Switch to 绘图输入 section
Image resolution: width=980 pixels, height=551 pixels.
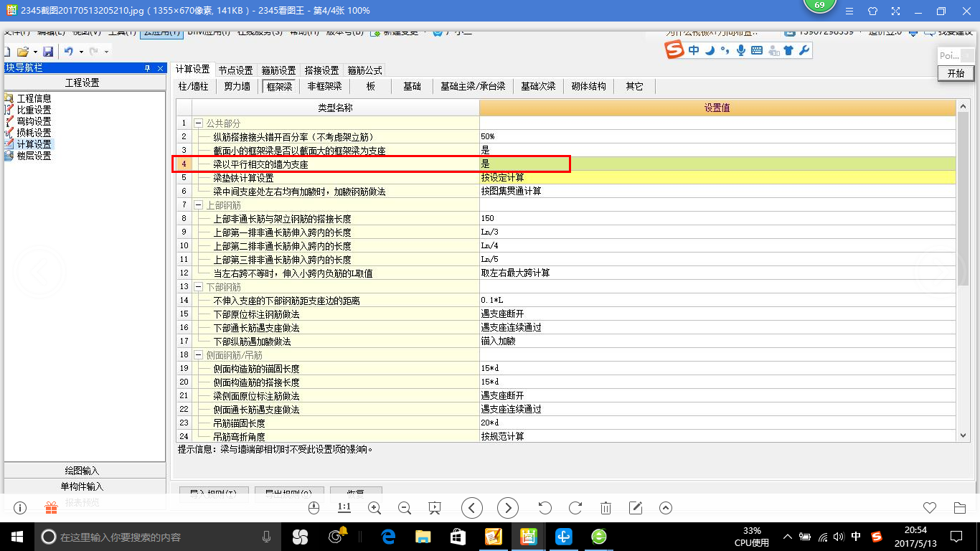85,471
